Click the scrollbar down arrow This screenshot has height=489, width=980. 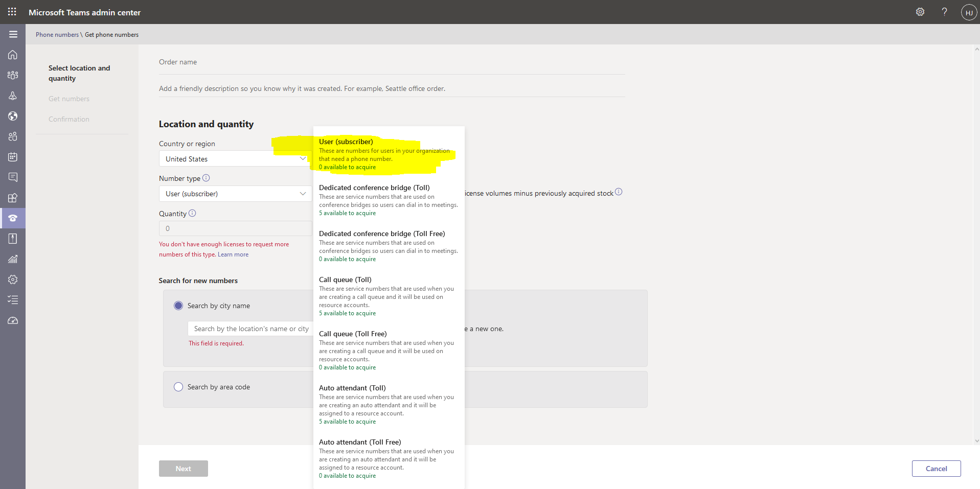tap(977, 440)
